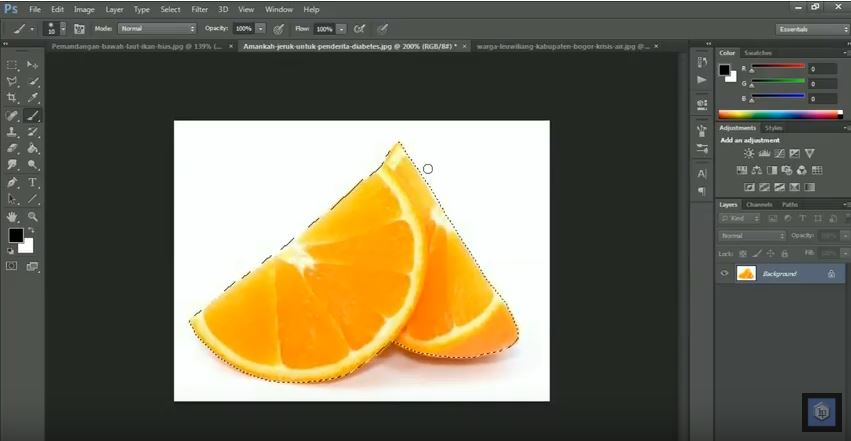851x441 pixels.
Task: Select the Paint Bucket tool
Action: (x=33, y=148)
